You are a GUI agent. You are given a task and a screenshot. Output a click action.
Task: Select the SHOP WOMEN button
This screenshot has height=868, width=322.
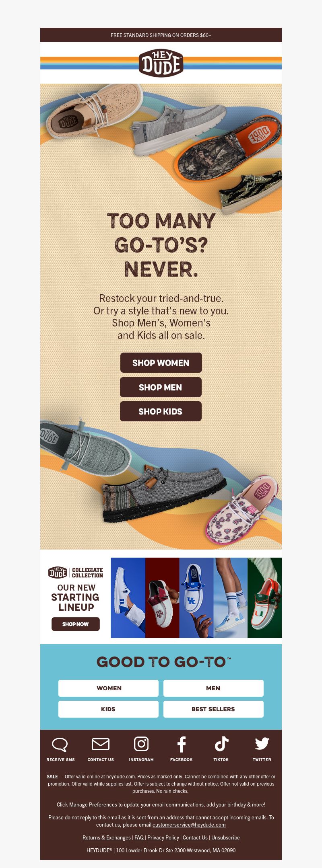(x=161, y=363)
